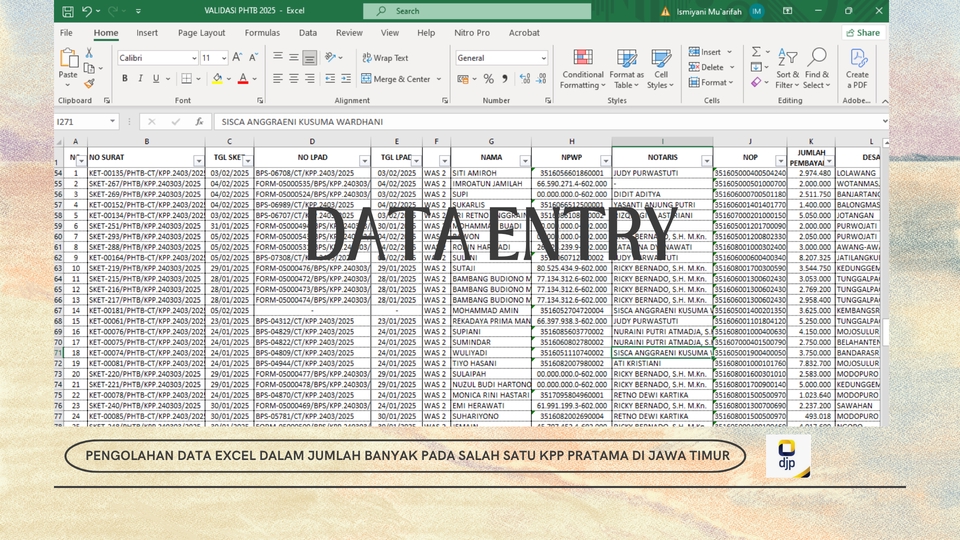The image size is (960, 540).
Task: Increase font size with larger A icon
Action: (x=237, y=58)
